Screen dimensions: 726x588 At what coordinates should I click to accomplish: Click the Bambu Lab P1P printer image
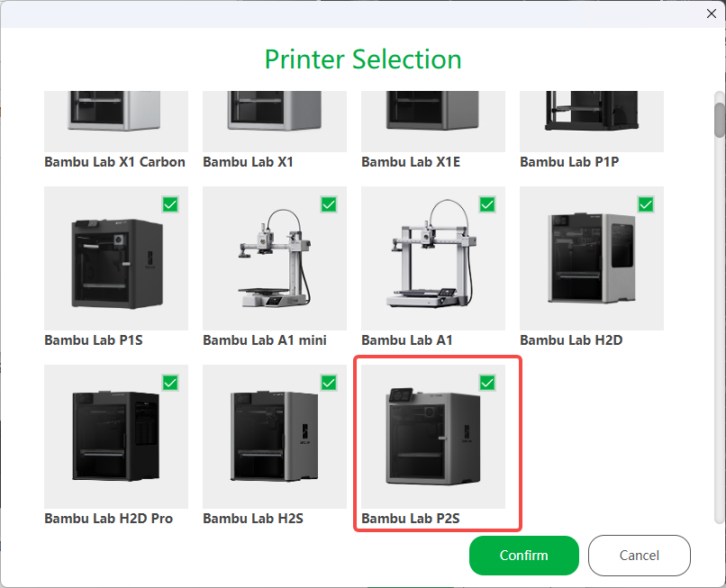(592, 122)
